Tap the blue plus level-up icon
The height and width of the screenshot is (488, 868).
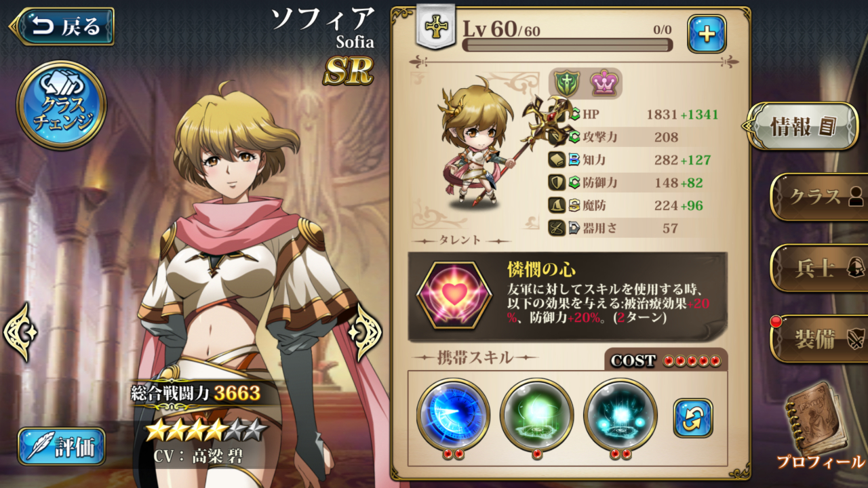[x=707, y=34]
